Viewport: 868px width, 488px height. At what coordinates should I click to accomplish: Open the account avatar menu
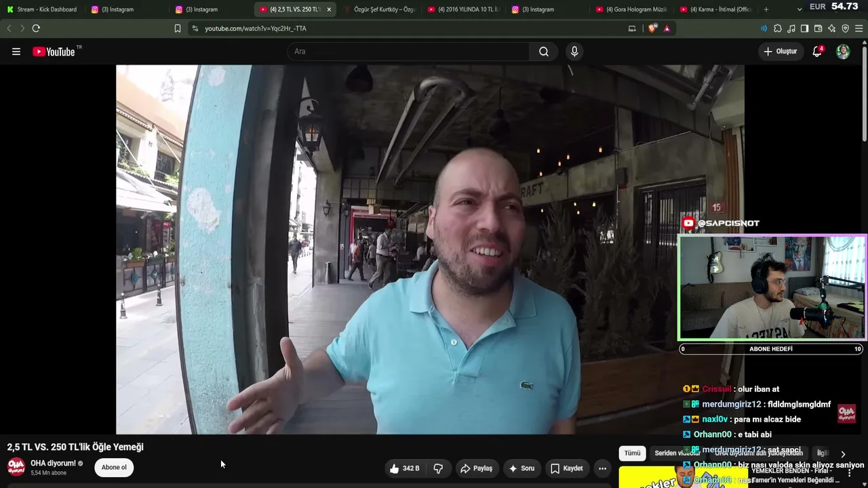tap(843, 52)
